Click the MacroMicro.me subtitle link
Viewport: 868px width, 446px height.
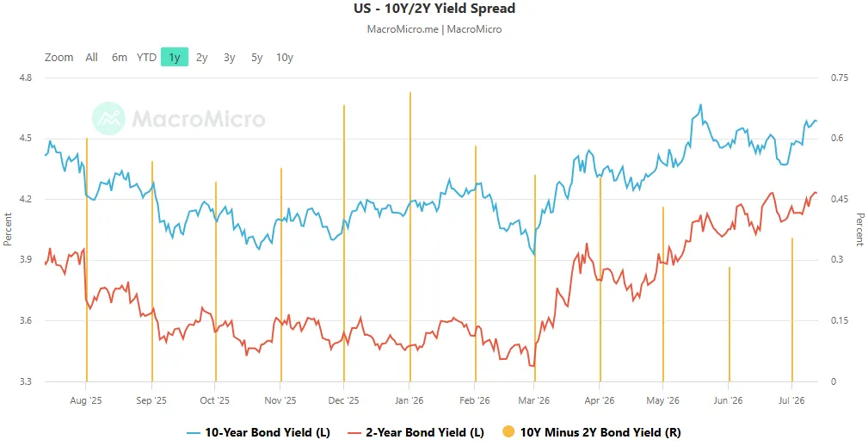[x=403, y=28]
